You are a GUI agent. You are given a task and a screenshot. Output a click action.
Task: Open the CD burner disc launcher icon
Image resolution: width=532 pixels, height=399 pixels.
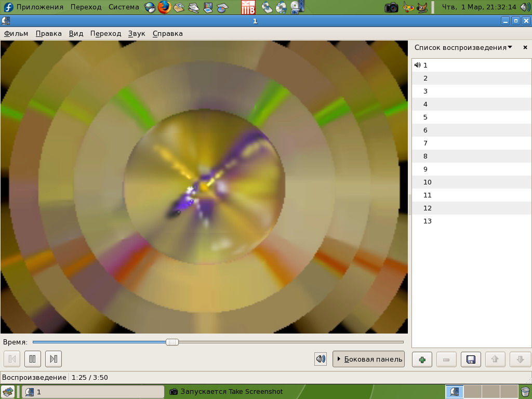coord(267,7)
